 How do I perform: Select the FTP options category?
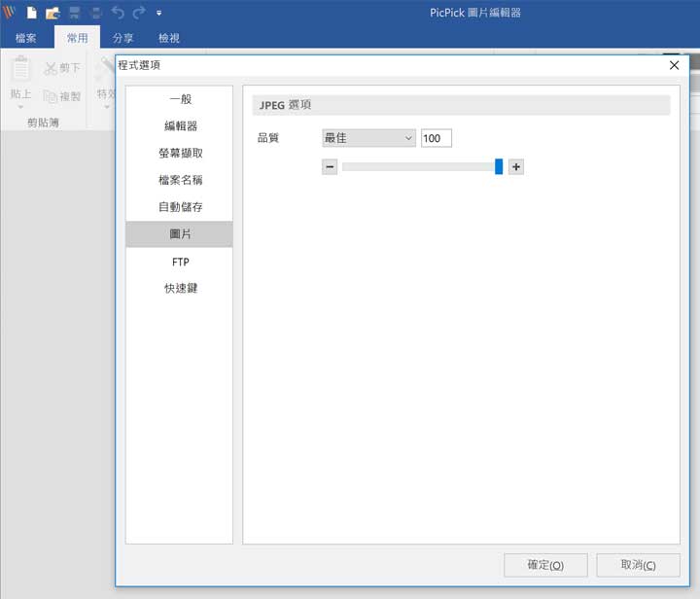[x=181, y=262]
